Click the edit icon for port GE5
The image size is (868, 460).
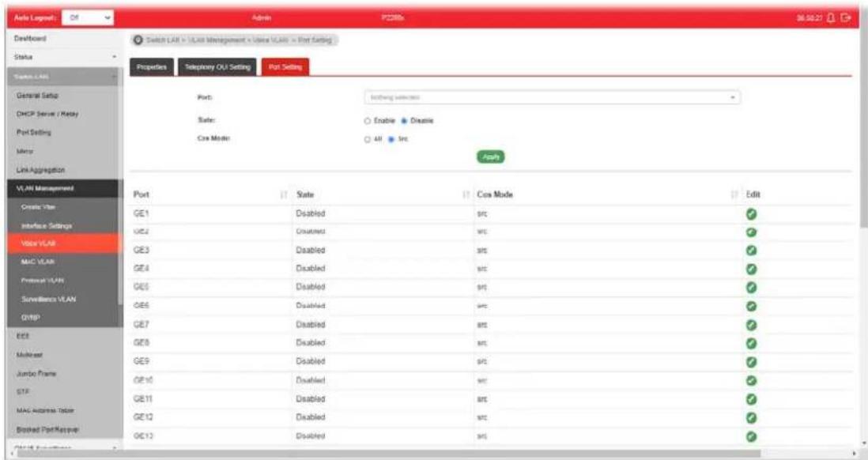(751, 288)
